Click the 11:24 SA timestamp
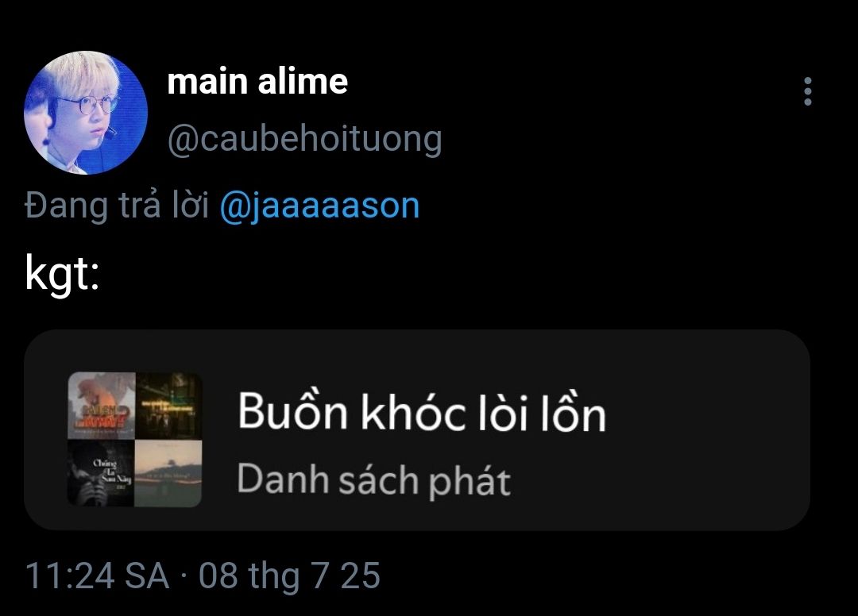 click(x=98, y=576)
